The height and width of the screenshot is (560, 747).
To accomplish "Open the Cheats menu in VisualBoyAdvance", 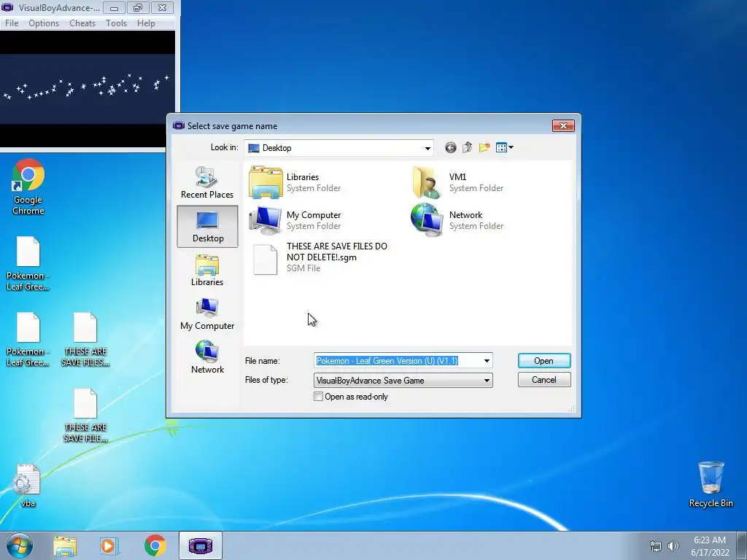I will click(x=82, y=23).
